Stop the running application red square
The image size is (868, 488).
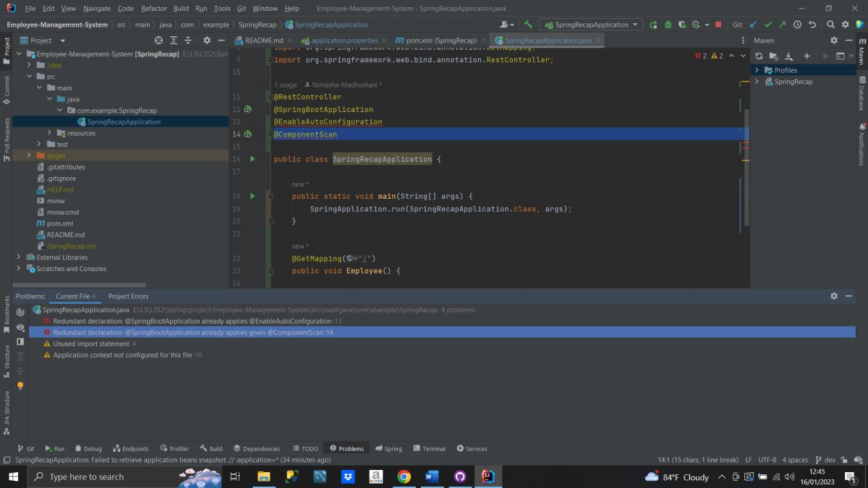718,25
